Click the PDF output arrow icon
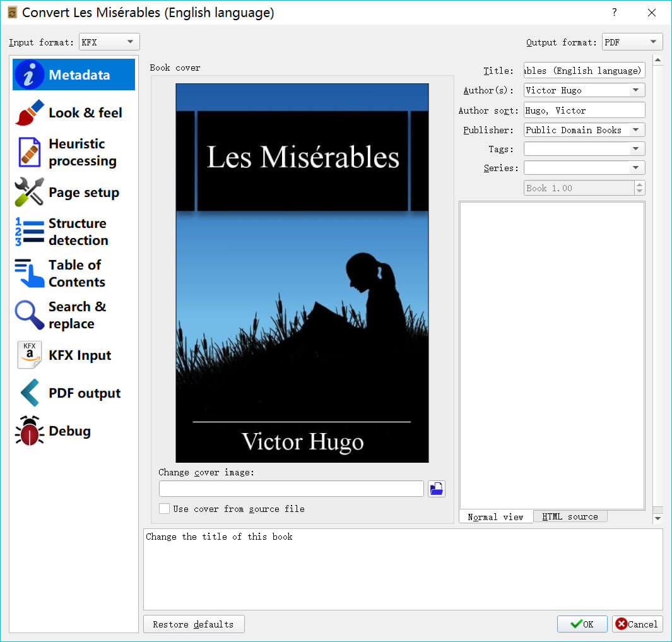This screenshot has width=672, height=642. tap(29, 393)
